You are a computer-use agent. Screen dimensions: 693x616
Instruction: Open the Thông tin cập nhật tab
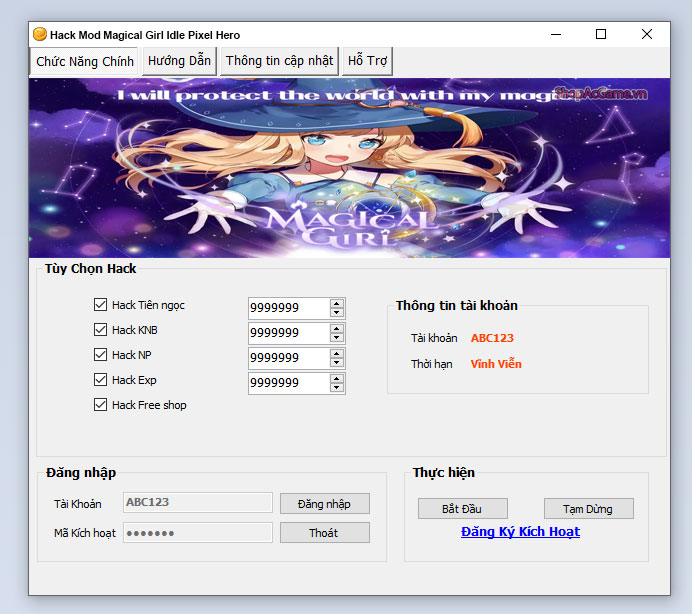coord(279,61)
